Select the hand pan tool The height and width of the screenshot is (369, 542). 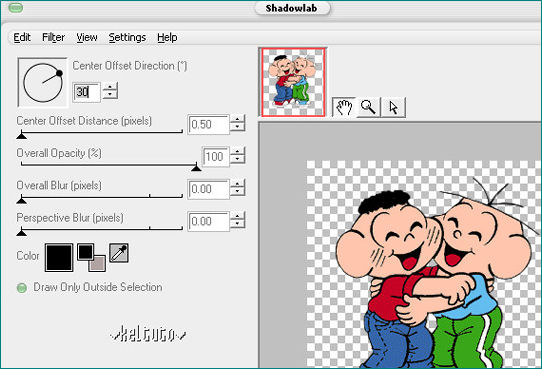[x=344, y=107]
